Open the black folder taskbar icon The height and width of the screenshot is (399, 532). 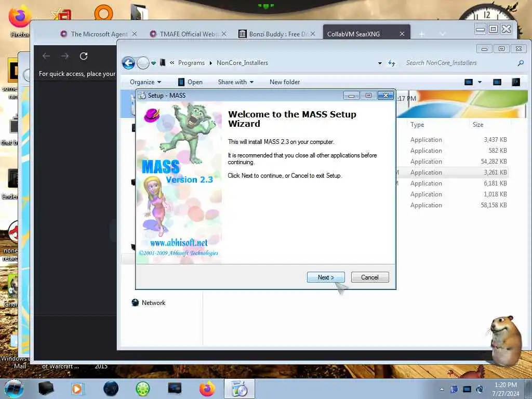pos(46,389)
